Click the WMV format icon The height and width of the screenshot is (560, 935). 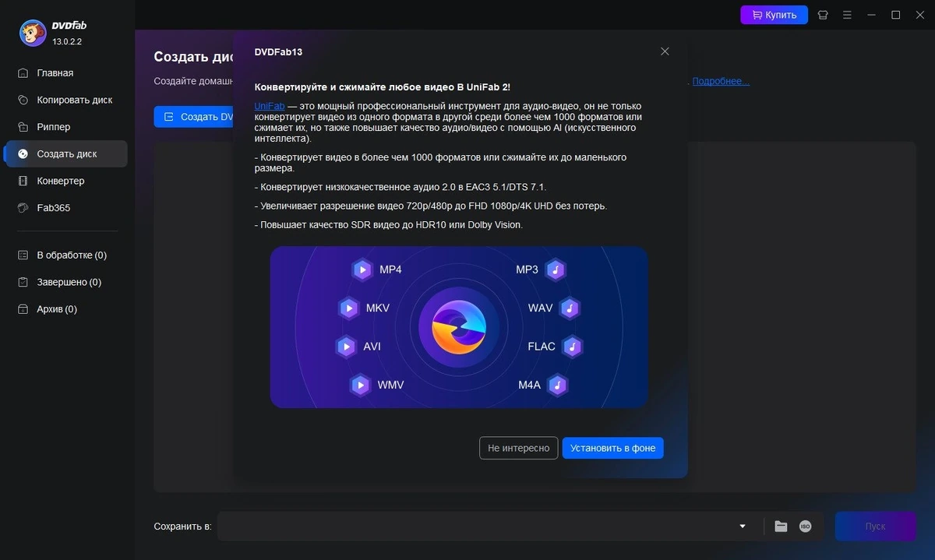tap(360, 385)
